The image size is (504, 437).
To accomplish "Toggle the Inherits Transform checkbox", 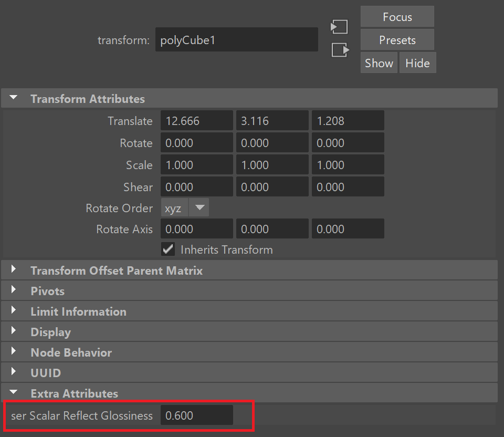I will click(x=168, y=249).
